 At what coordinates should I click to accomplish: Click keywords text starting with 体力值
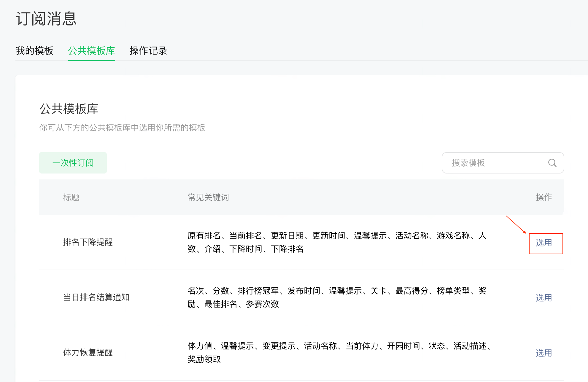pos(340,353)
